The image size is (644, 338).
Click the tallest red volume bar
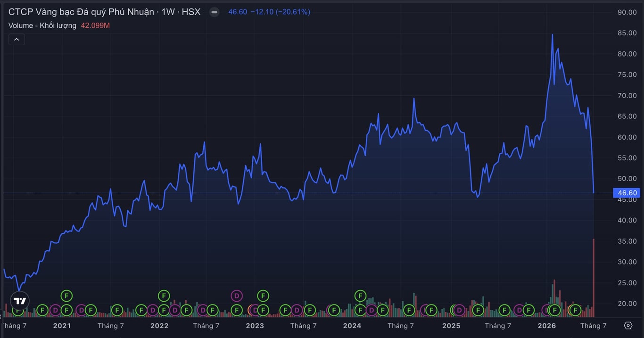(594, 278)
